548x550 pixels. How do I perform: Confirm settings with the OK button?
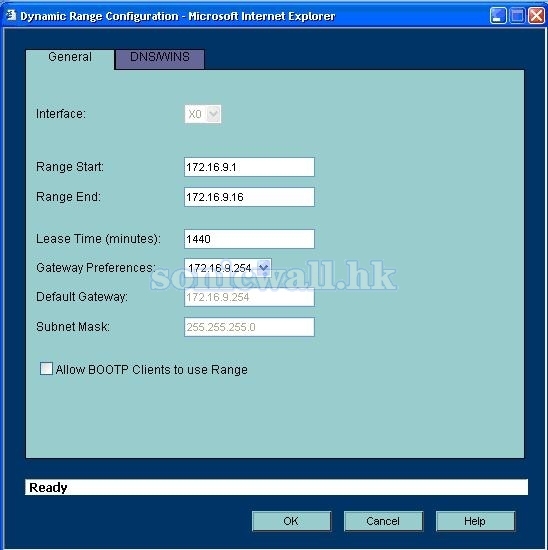pyautogui.click(x=291, y=521)
